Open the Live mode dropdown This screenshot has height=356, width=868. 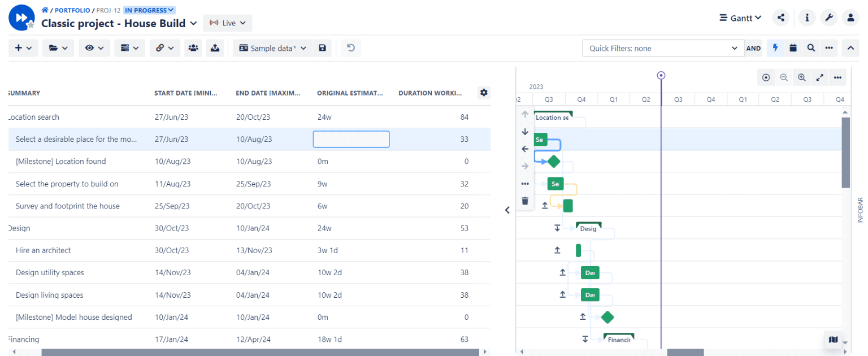coord(228,23)
